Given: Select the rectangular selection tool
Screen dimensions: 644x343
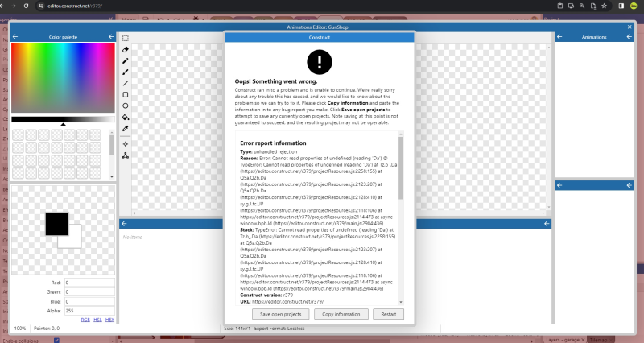Looking at the screenshot, I should pyautogui.click(x=126, y=38).
